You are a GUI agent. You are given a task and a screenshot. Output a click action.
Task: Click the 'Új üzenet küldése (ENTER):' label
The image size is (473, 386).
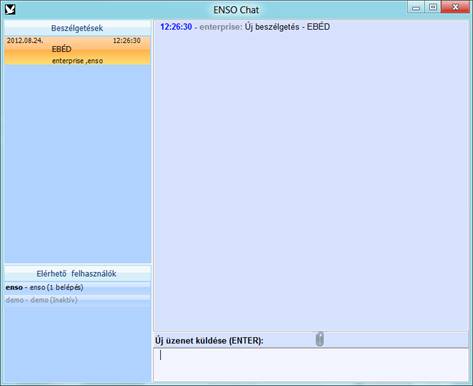pos(209,341)
